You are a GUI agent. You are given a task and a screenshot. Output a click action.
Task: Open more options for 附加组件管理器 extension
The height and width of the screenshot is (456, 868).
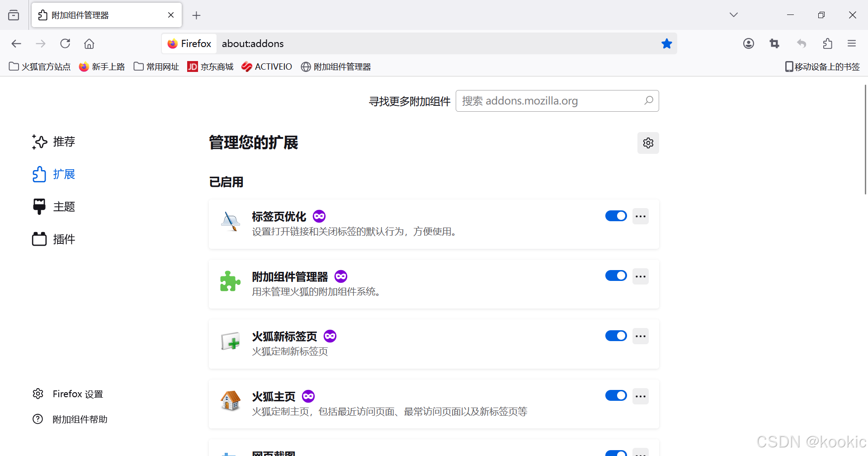641,276
